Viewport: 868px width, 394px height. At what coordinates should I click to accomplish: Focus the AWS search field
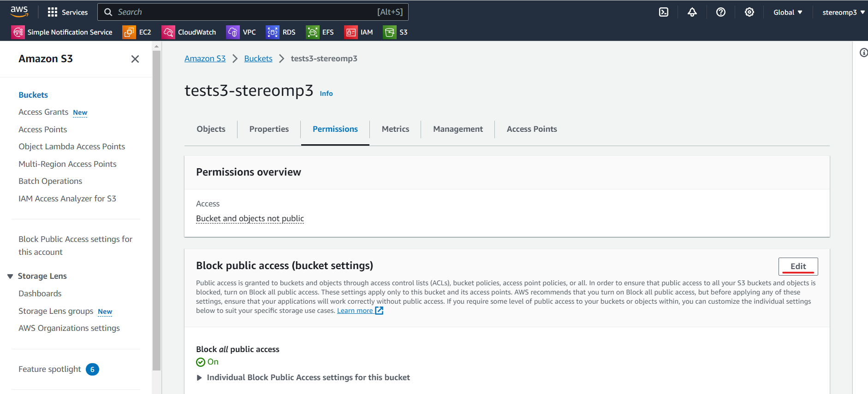click(253, 12)
